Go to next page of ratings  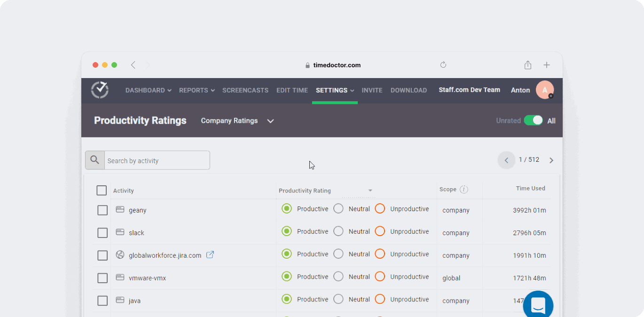551,160
